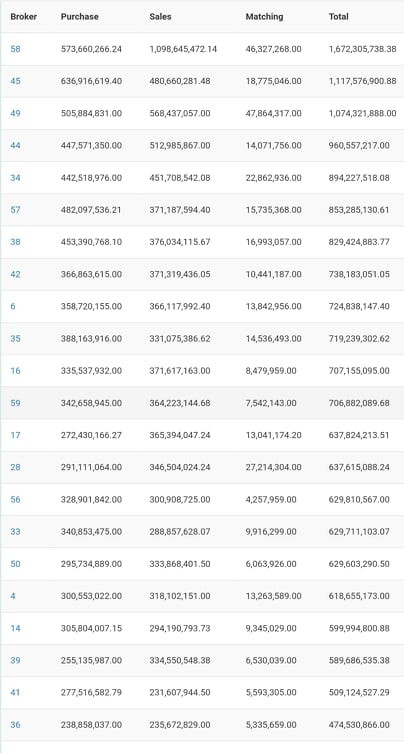404x753 pixels.
Task: Open broker 44 details link
Action: click(x=15, y=146)
